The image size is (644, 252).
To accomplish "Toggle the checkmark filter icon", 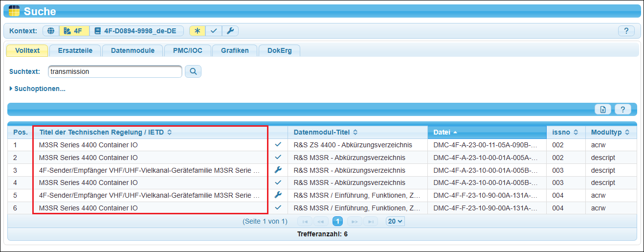I will click(214, 31).
